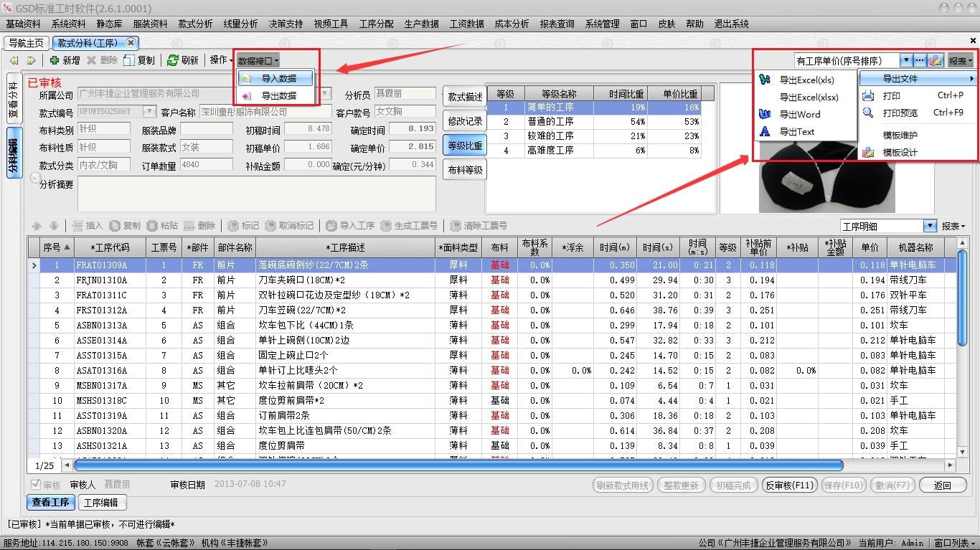Go to the previous record with the left arrow icon
The image size is (980, 550).
point(14,60)
